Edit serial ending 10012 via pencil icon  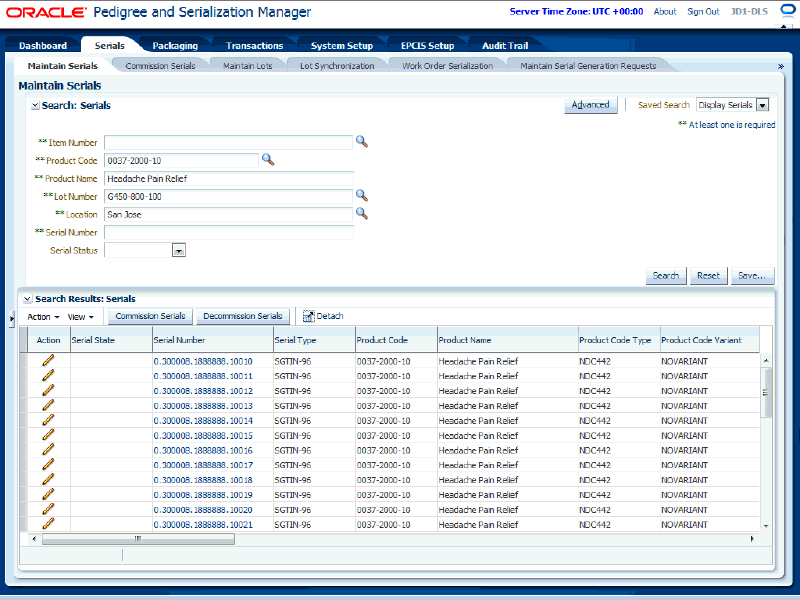tap(48, 390)
